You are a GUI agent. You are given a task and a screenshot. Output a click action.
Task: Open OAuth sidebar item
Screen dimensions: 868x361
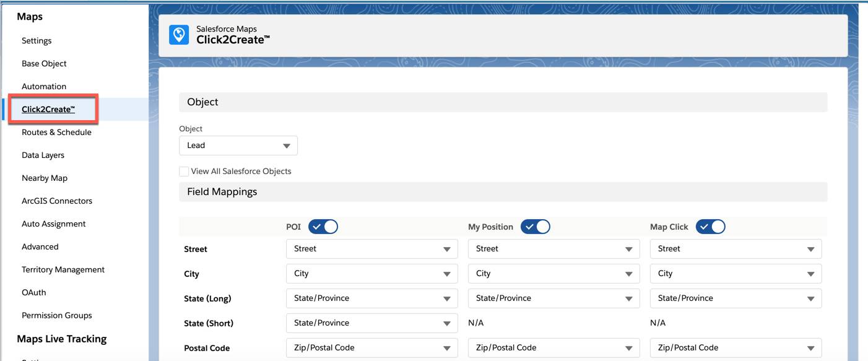34,293
